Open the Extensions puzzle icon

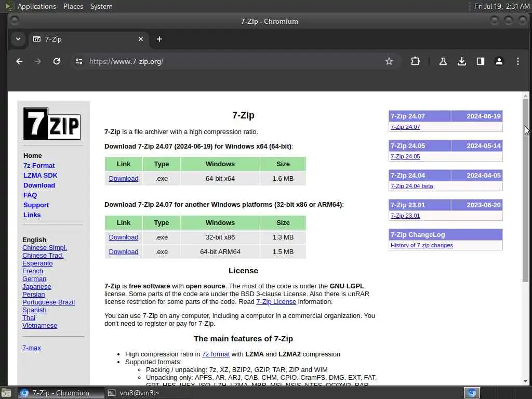pos(415,61)
